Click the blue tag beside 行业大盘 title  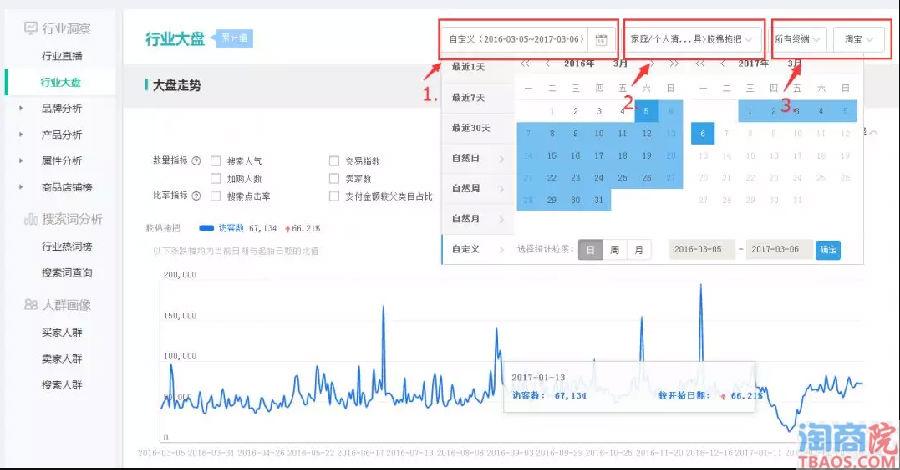[232, 38]
